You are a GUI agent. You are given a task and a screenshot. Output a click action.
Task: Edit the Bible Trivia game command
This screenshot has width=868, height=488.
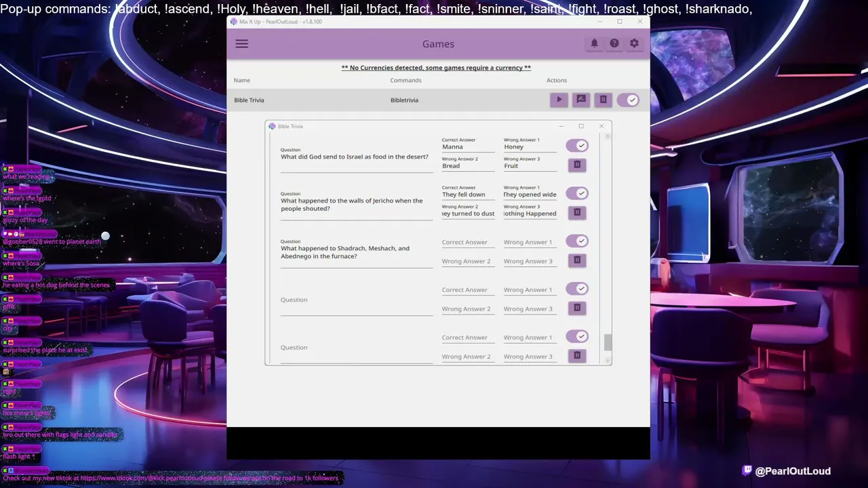[581, 100]
